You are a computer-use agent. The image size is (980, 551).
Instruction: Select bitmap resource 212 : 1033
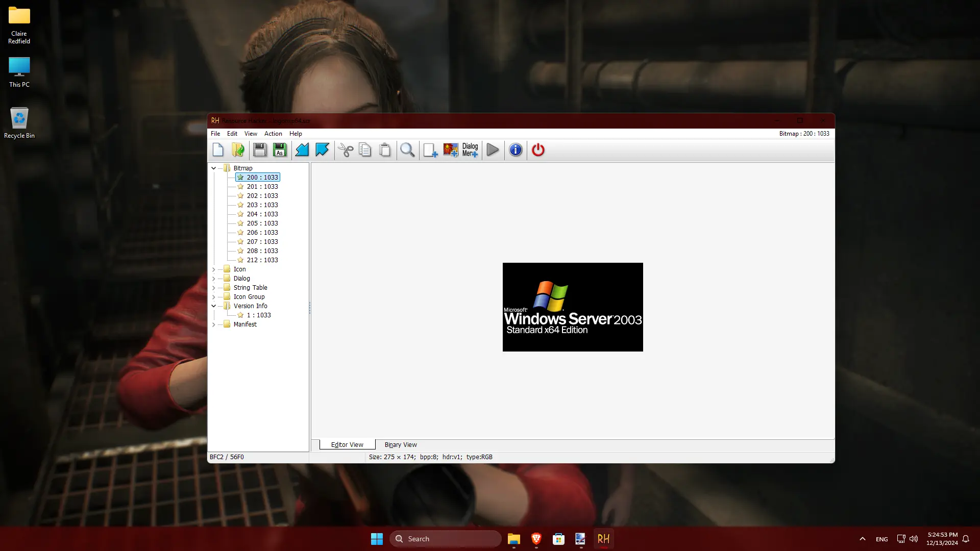[x=258, y=260]
